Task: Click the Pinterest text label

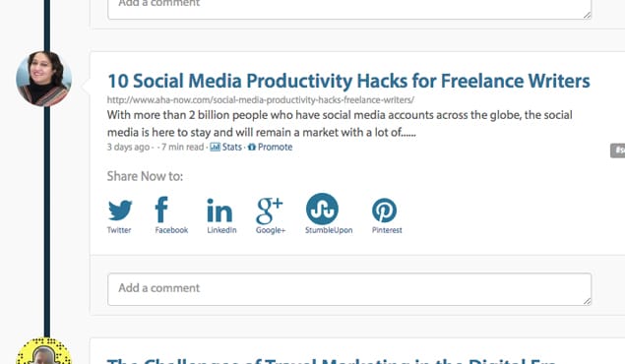Action: click(387, 230)
